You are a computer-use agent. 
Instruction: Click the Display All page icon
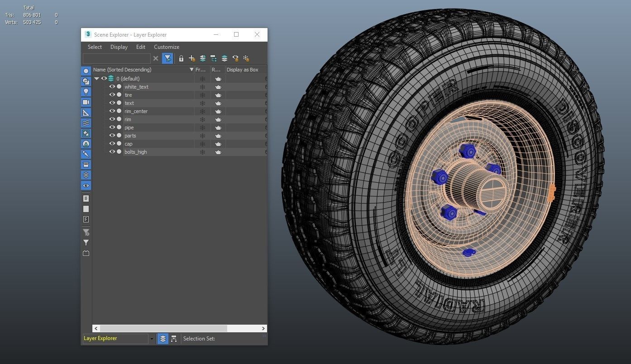coord(86,199)
